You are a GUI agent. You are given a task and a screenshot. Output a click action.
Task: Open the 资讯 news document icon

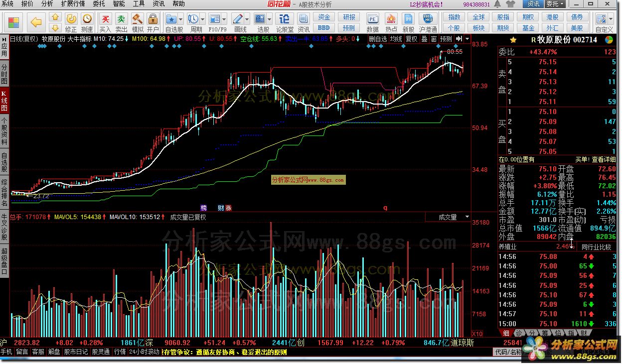[304, 22]
